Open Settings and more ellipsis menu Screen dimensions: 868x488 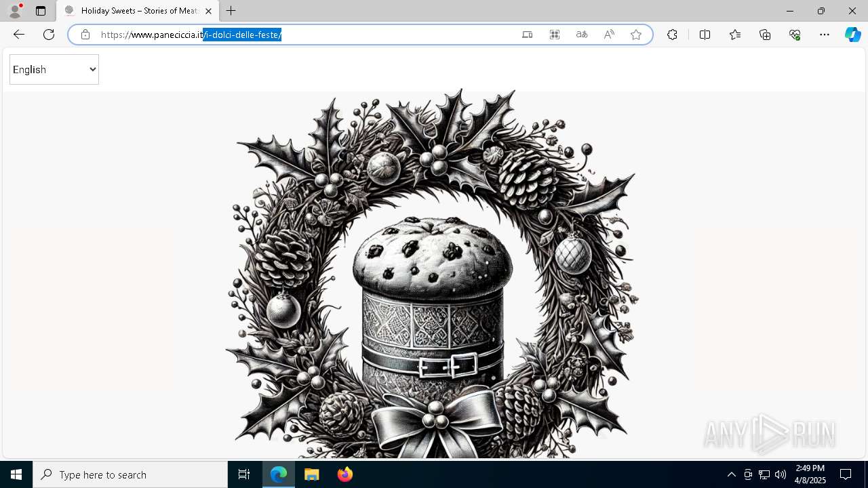point(825,35)
